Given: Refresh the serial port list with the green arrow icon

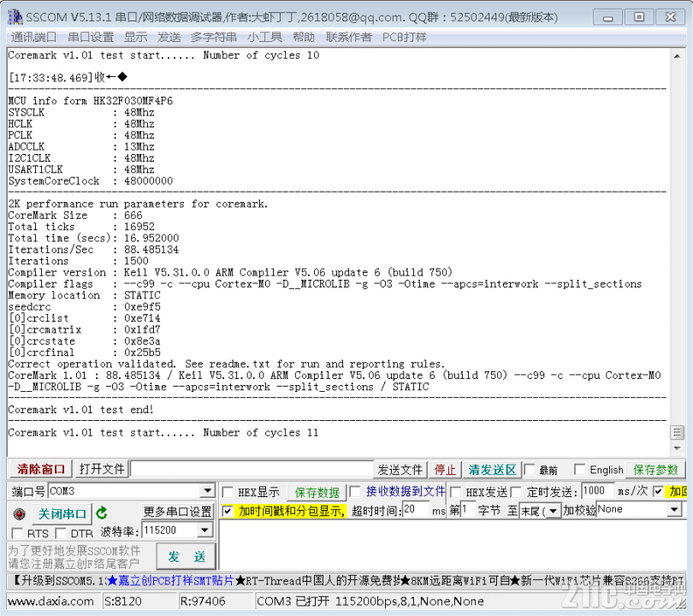Looking at the screenshot, I should 102,512.
